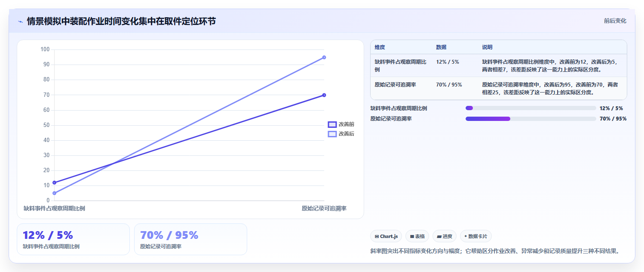Screen dimensions: 644x272
Task: Click the 表格 tag chip
Action: point(417,236)
